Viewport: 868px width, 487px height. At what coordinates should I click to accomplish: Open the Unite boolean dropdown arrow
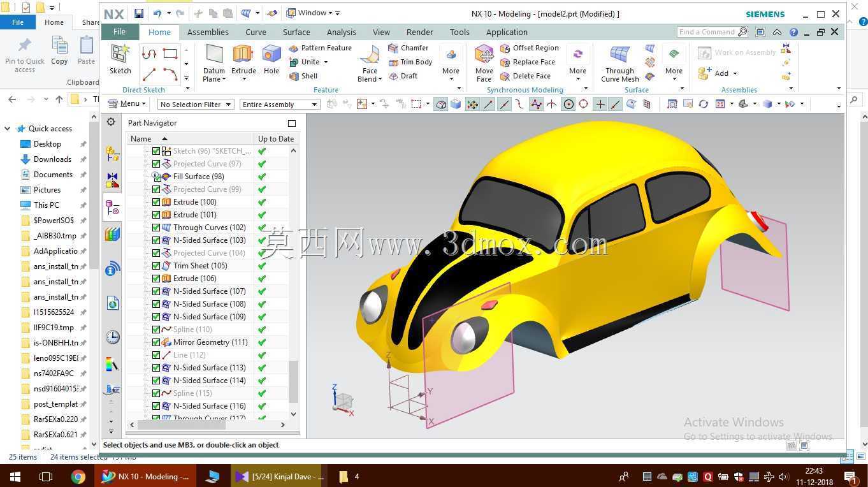pos(326,62)
